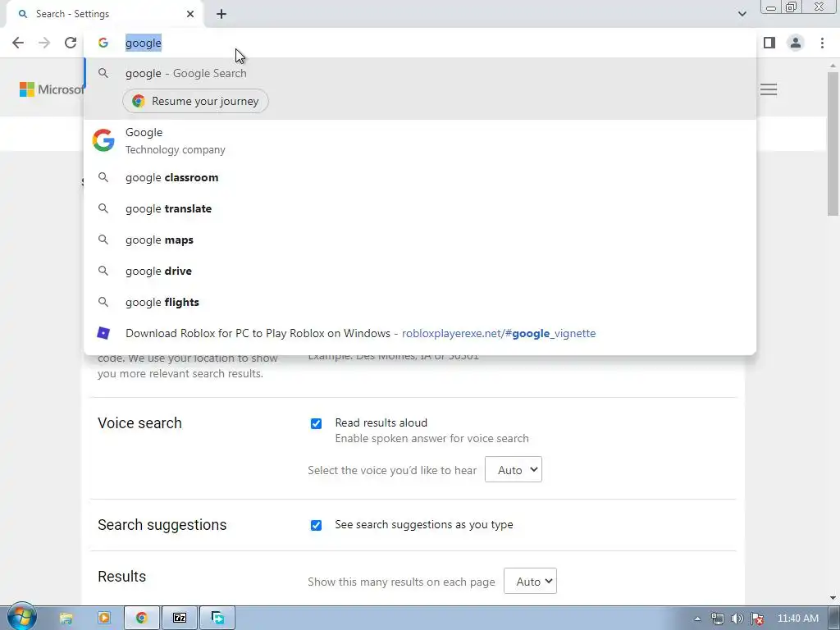Viewport: 840px width, 630px height.
Task: Choose the google - Google Search suggestion
Action: point(420,73)
